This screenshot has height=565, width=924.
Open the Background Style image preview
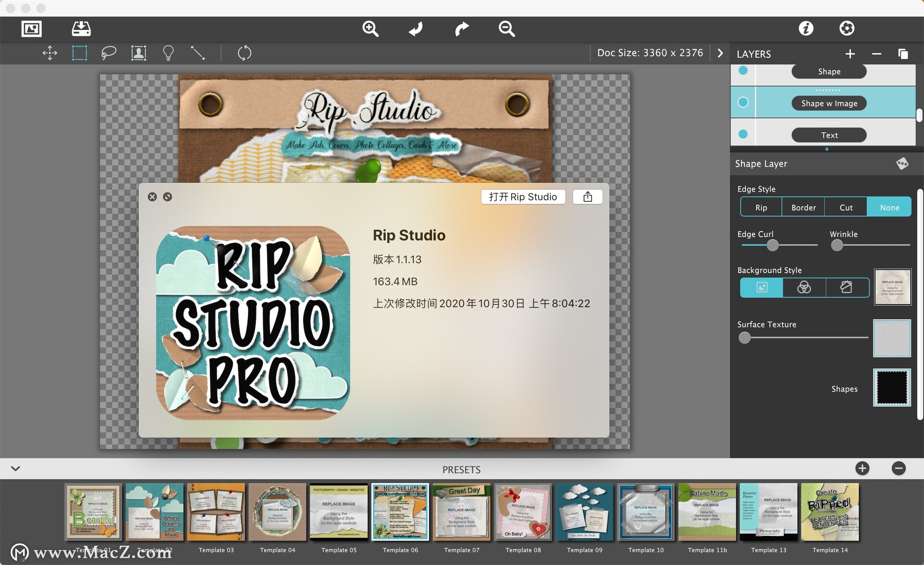coord(892,287)
